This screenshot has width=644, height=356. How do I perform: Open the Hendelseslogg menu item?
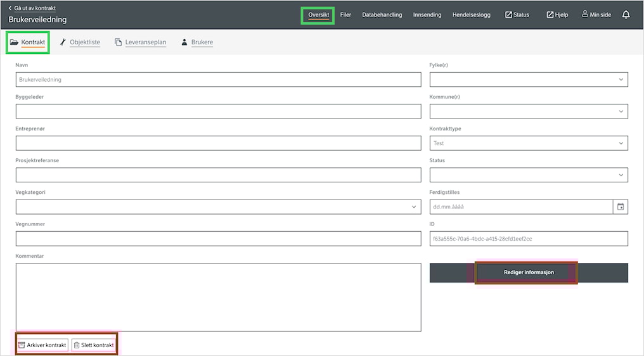click(x=471, y=15)
